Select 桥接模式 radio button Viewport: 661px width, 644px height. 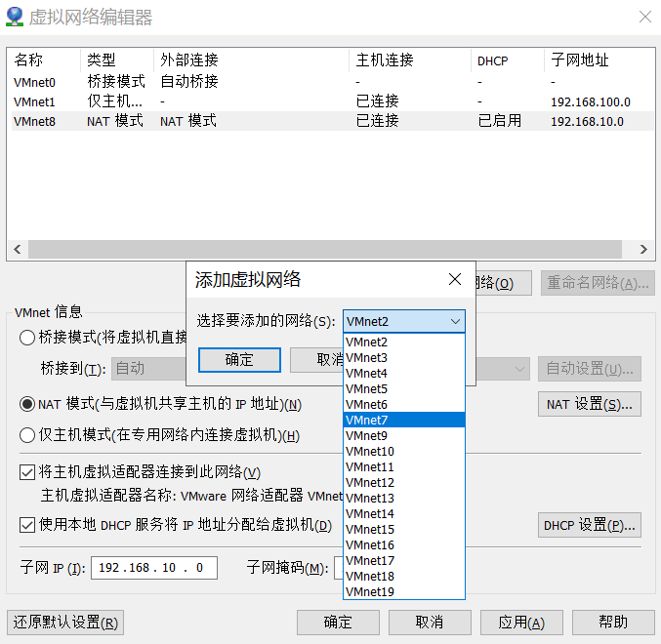tap(27, 338)
